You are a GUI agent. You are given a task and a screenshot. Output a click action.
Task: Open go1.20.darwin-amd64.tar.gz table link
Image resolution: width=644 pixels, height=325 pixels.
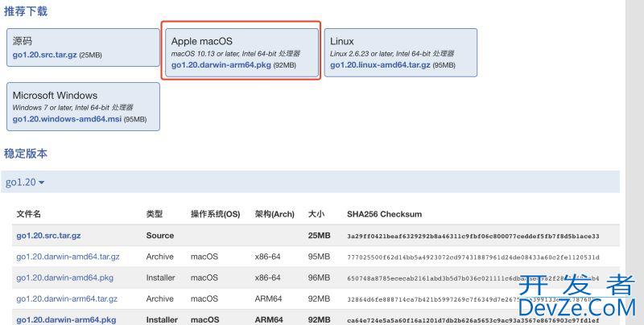click(68, 257)
